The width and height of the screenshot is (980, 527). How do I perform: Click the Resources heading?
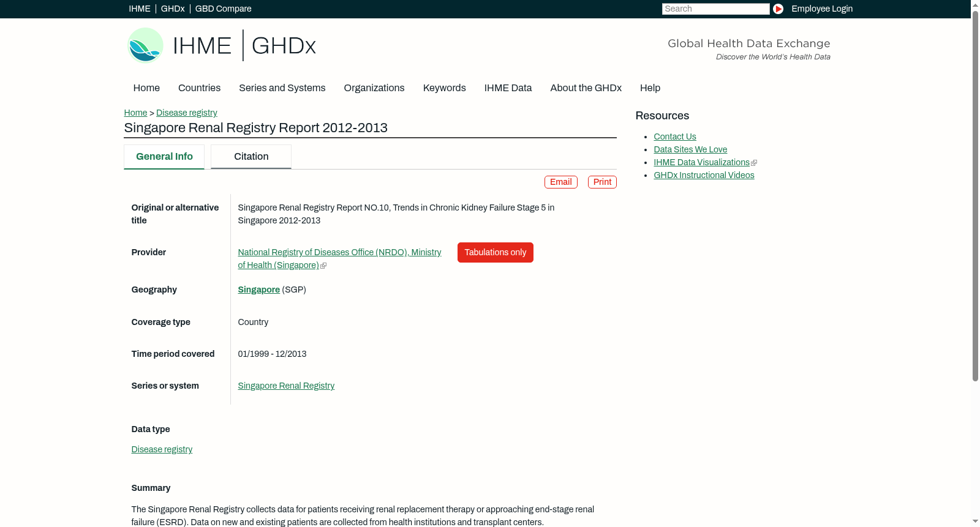[x=662, y=116]
